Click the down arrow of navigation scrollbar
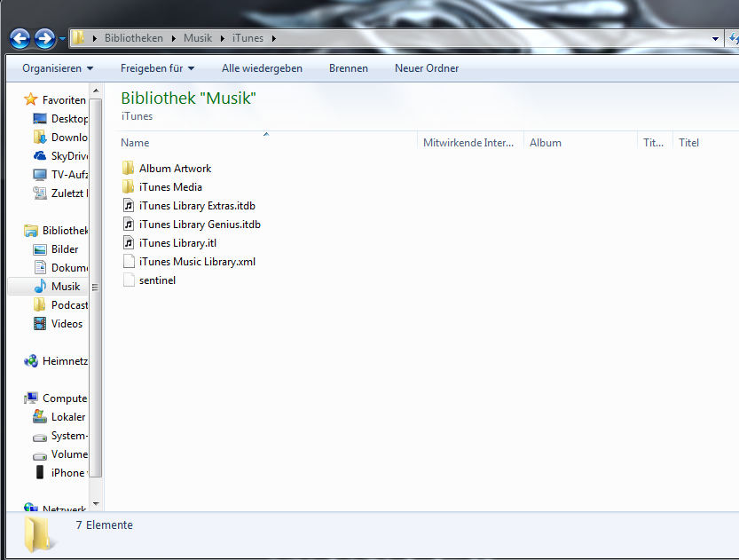739x560 pixels. pyautogui.click(x=96, y=504)
